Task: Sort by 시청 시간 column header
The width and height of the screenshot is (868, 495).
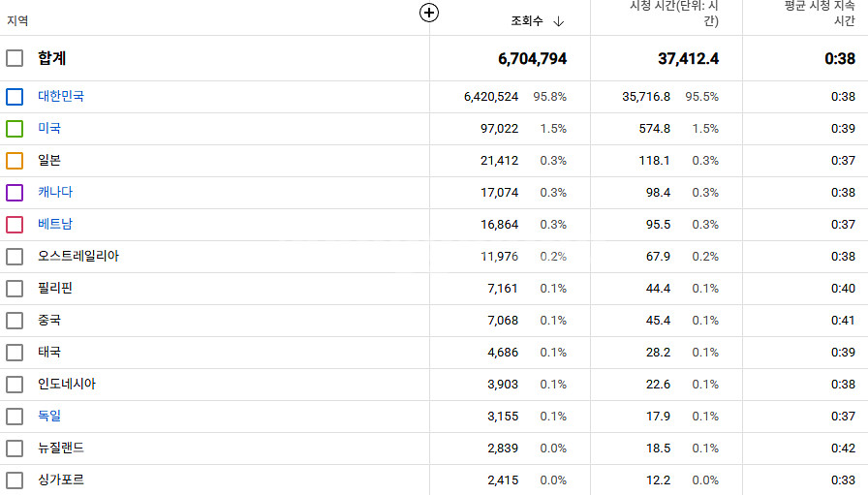Action: tap(674, 14)
